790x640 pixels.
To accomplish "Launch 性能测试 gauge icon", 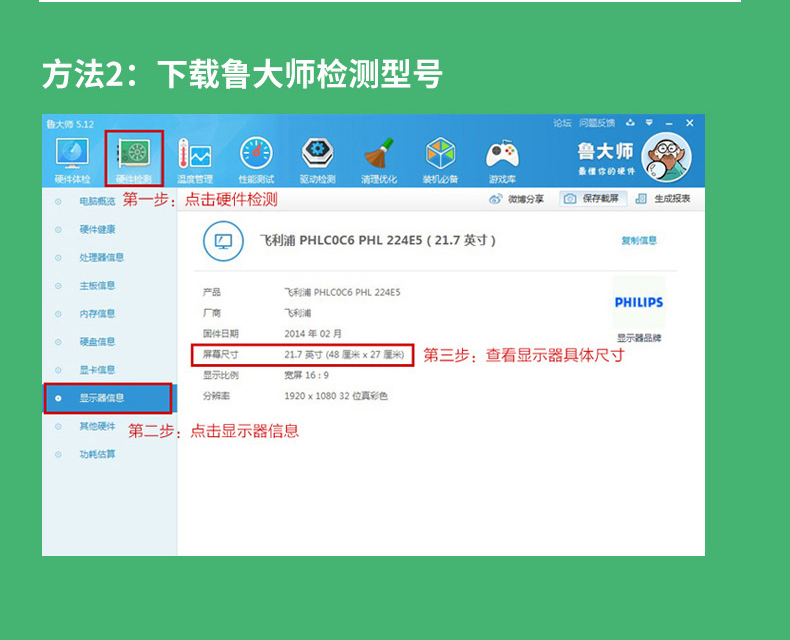I will [256, 153].
